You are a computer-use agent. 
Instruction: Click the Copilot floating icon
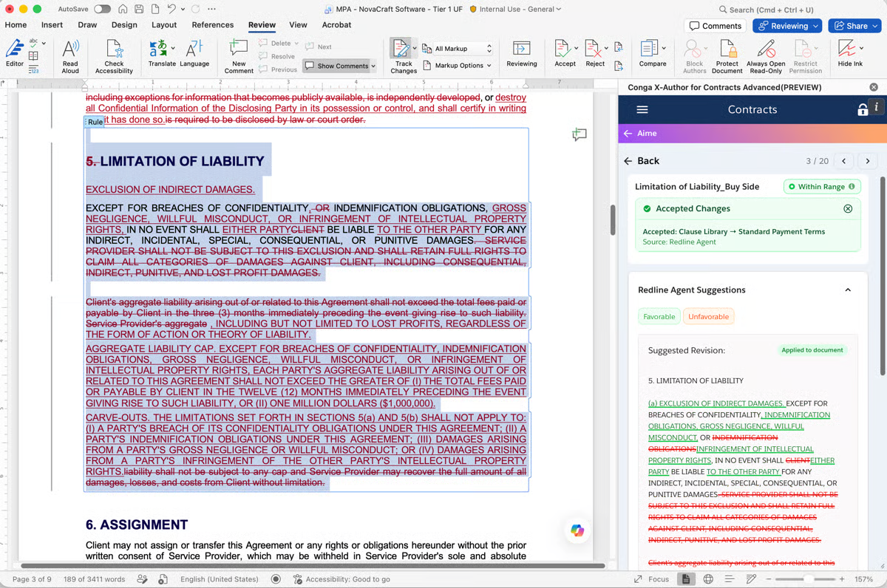[577, 530]
